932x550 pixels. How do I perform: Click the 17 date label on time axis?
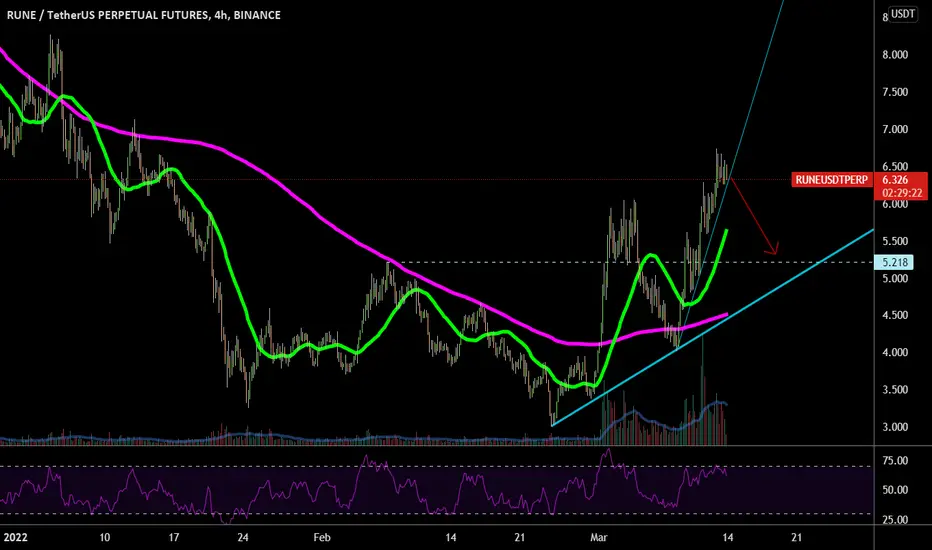[174, 538]
